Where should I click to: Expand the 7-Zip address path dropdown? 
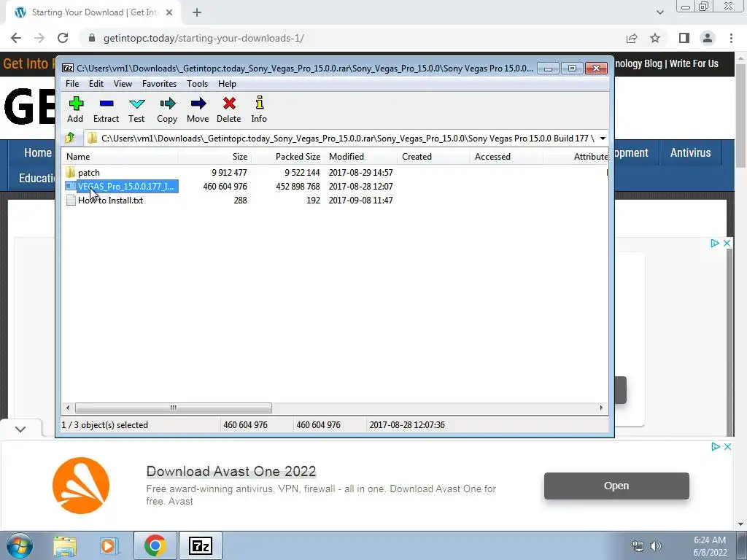click(603, 139)
